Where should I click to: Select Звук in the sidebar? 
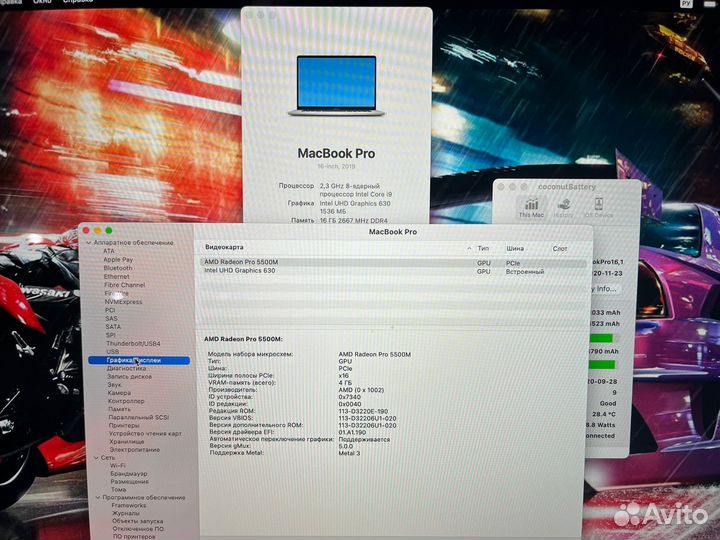(114, 385)
